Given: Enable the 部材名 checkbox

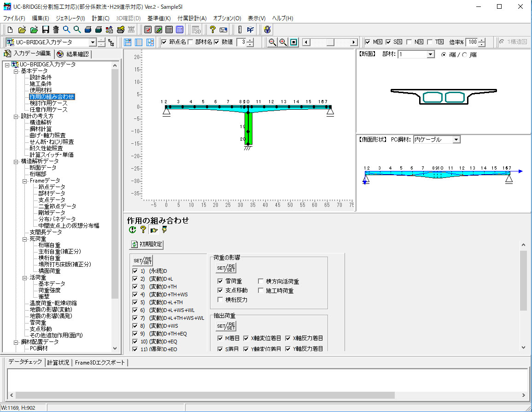Looking at the screenshot, I should pyautogui.click(x=191, y=42).
